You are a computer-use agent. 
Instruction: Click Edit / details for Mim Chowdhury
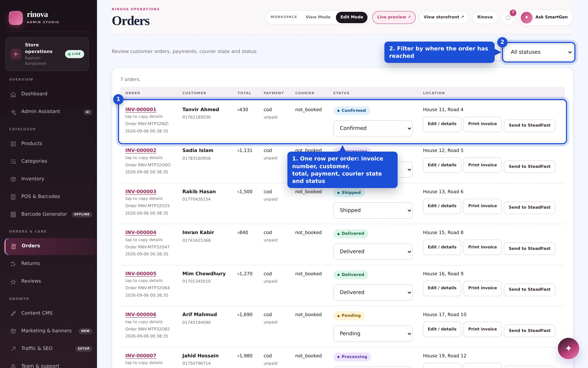(x=442, y=288)
